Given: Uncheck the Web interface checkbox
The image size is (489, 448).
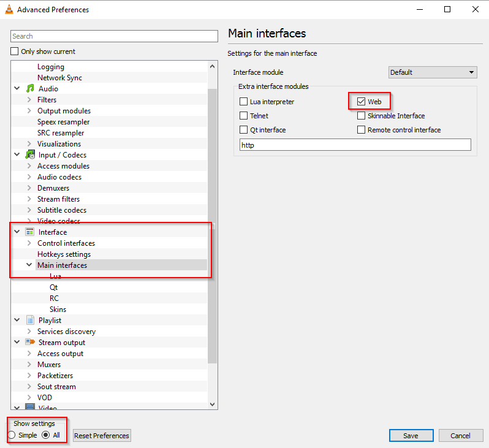Looking at the screenshot, I should 361,101.
